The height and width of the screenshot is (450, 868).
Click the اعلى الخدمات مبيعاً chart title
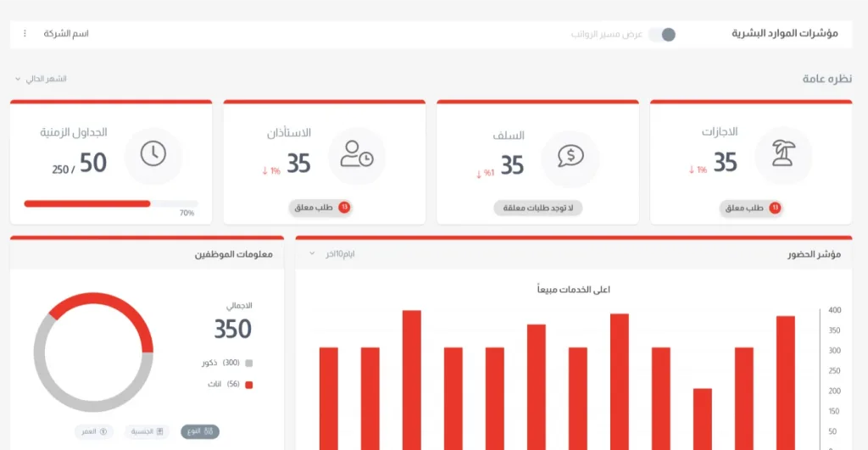[574, 290]
